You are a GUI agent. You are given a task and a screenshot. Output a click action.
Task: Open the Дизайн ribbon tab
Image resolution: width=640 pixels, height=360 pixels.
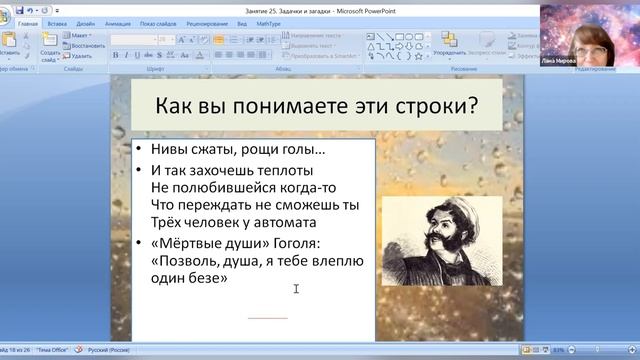point(85,24)
